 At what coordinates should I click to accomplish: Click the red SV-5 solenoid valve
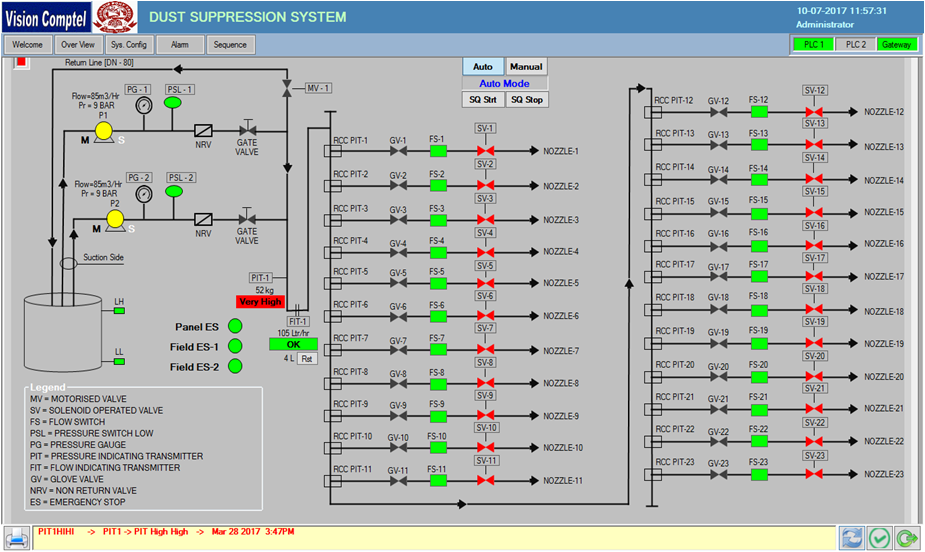[486, 284]
